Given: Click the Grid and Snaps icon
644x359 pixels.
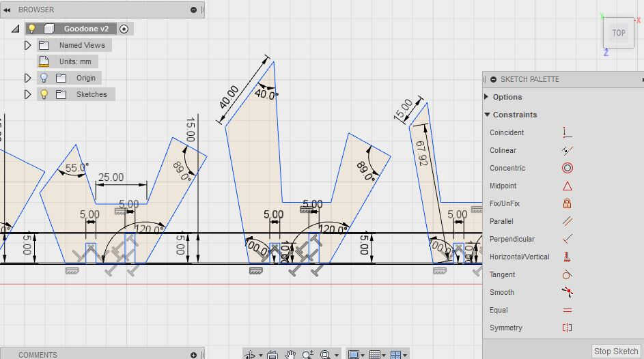Looking at the screenshot, I should (374, 354).
